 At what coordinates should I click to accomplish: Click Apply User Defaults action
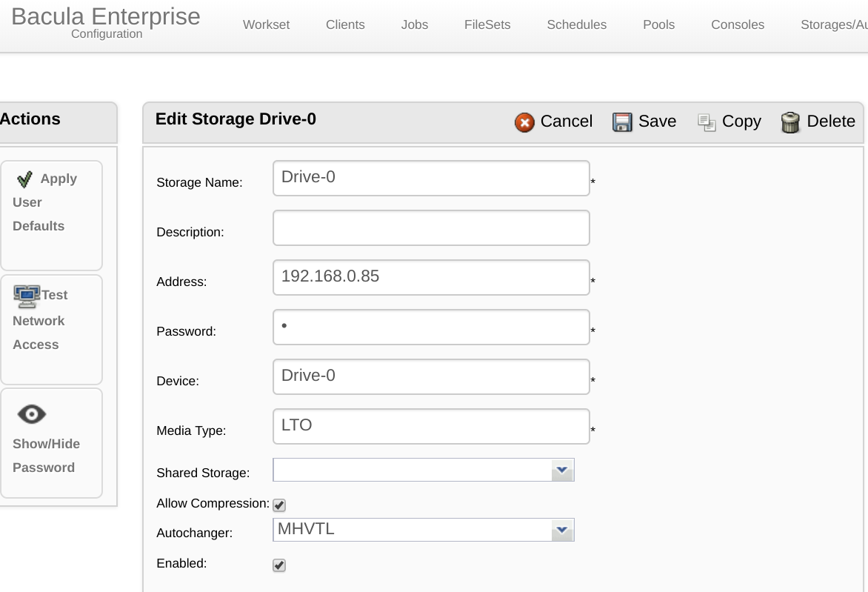point(52,216)
